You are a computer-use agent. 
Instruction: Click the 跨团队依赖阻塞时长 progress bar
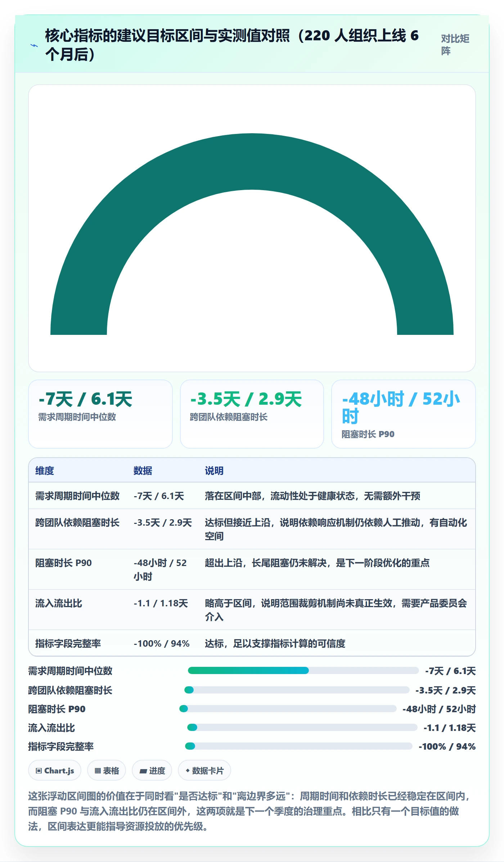click(297, 690)
